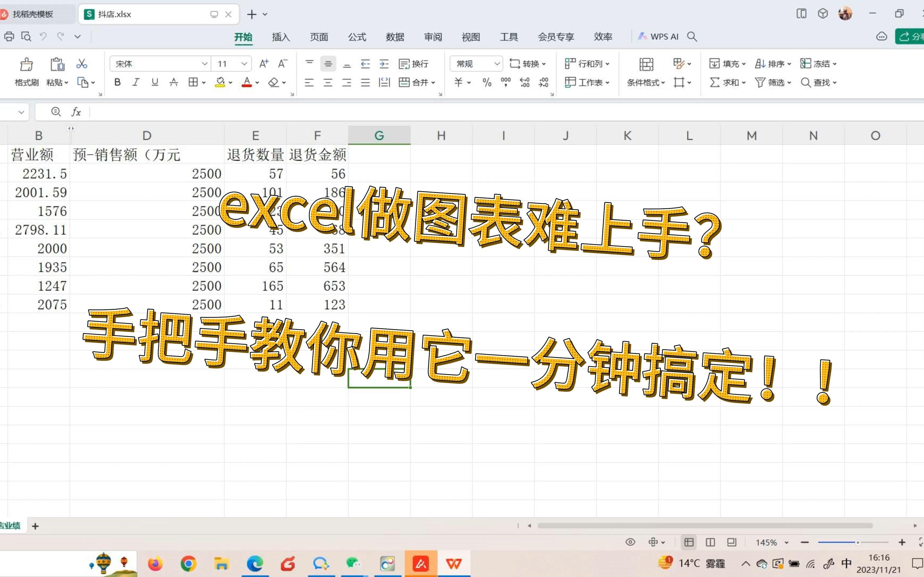
Task: Expand the number format (常规) dropdown
Action: (x=497, y=64)
